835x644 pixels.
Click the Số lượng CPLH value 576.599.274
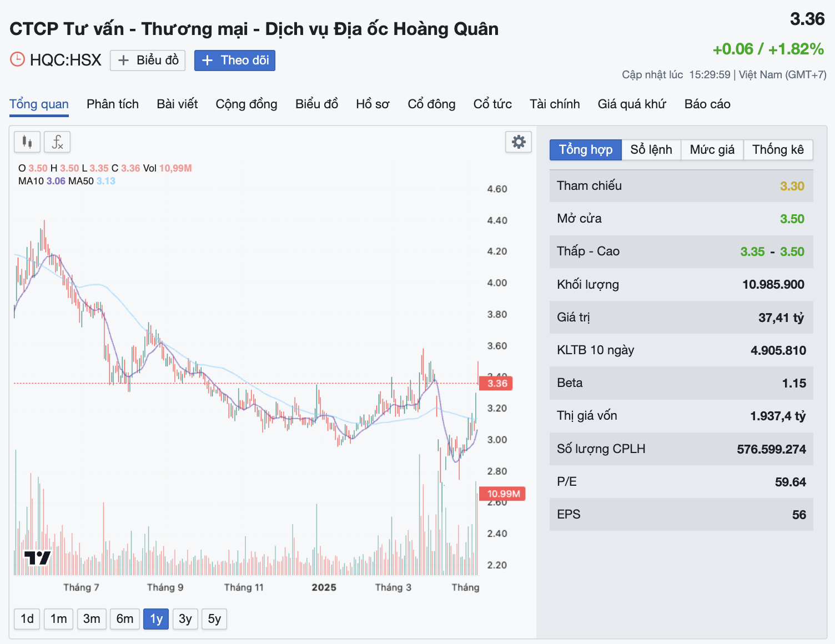pyautogui.click(x=772, y=449)
